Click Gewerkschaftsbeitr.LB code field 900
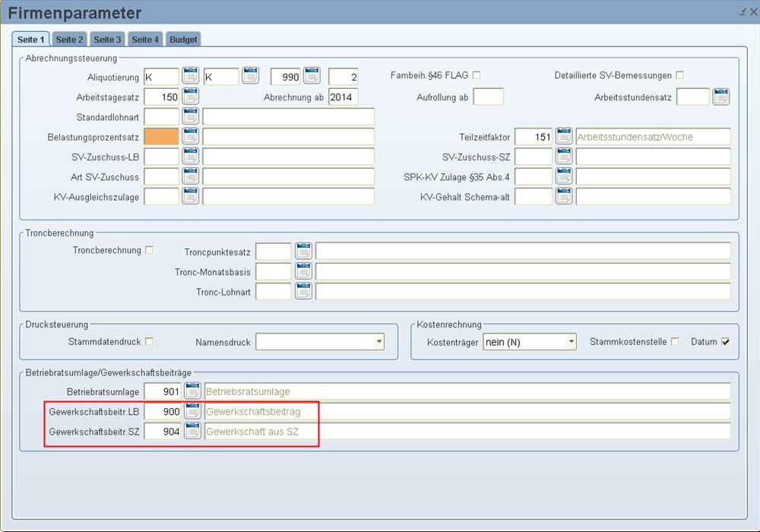Viewport: 760px width, 532px height. click(163, 411)
